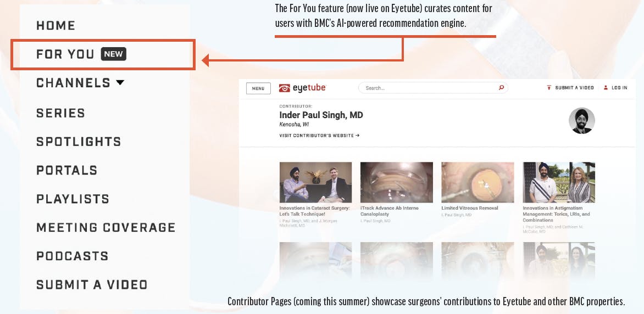Image resolution: width=644 pixels, height=314 pixels.
Task: Open Podcasts from the side menu
Action: click(x=73, y=256)
